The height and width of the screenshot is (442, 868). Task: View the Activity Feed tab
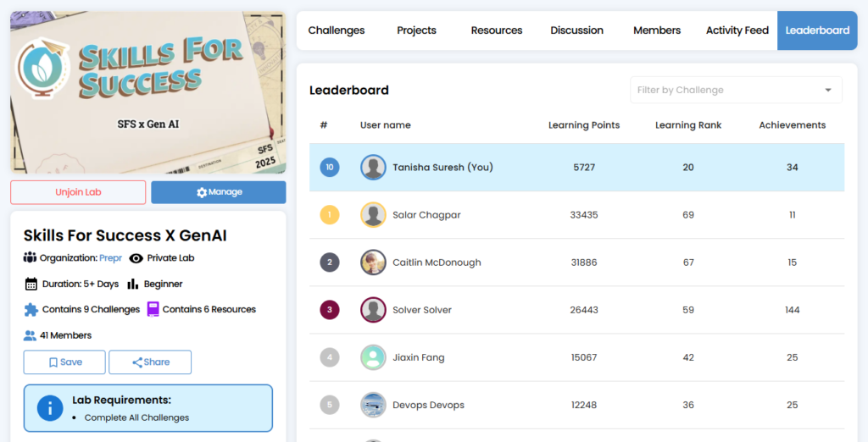(x=737, y=30)
